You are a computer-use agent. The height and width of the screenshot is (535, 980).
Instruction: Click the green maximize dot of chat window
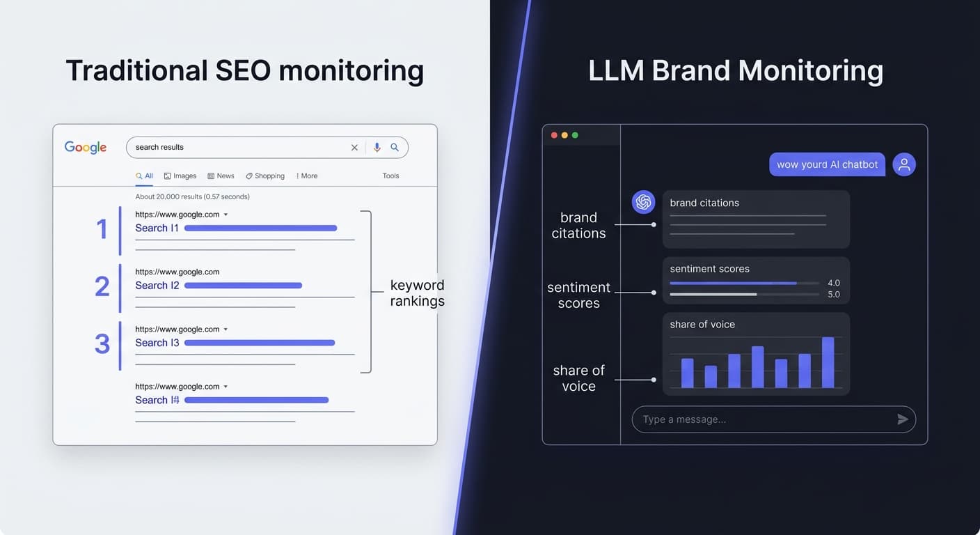tap(575, 135)
